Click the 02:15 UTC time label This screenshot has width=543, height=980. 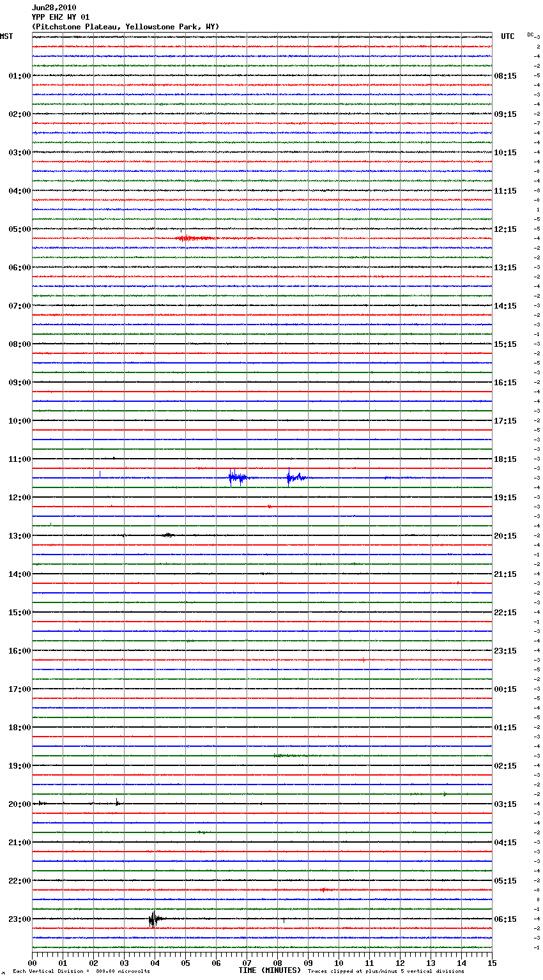pyautogui.click(x=505, y=766)
